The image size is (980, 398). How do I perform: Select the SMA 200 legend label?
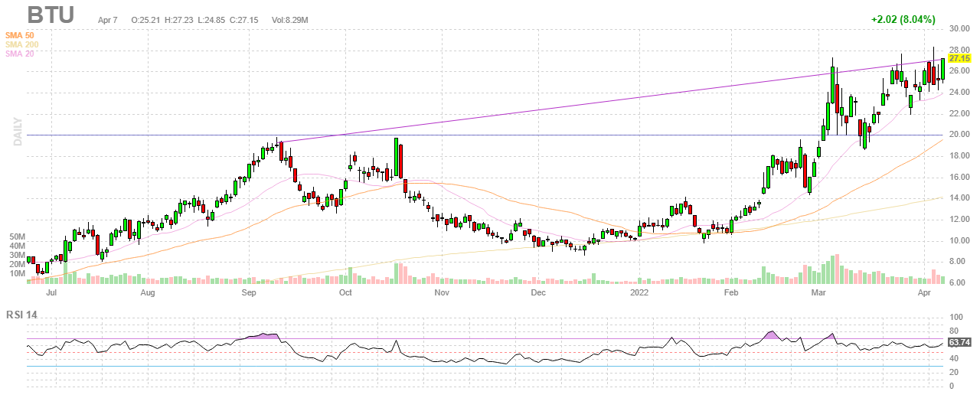pos(22,44)
